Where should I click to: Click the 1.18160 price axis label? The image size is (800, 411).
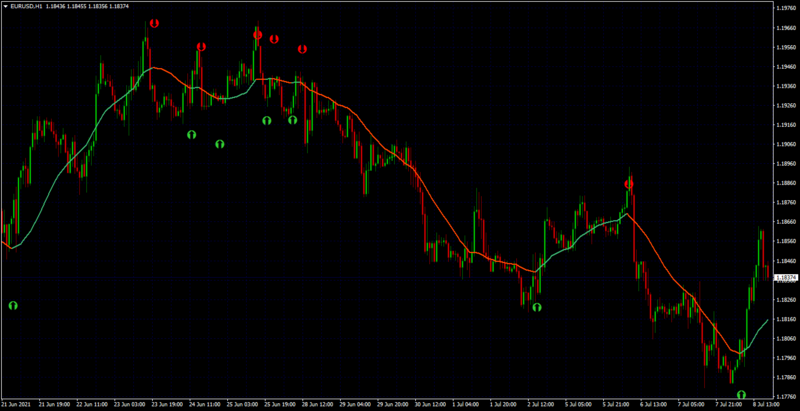click(786, 319)
